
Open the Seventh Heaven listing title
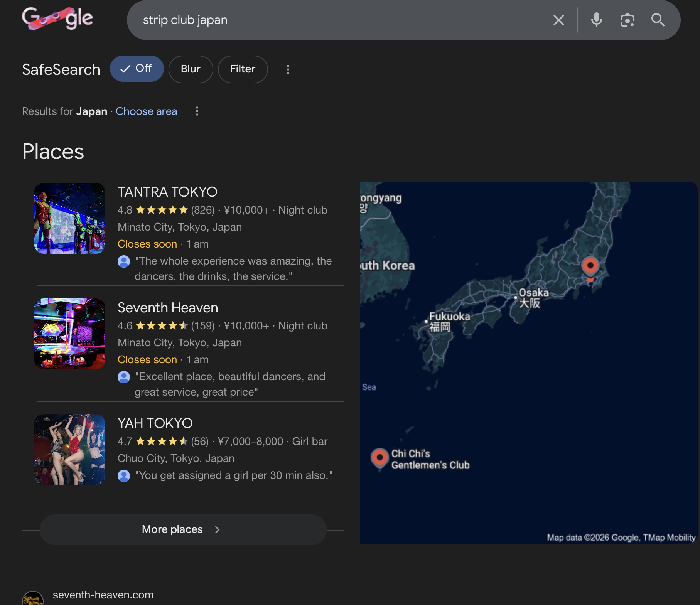pyautogui.click(x=168, y=308)
